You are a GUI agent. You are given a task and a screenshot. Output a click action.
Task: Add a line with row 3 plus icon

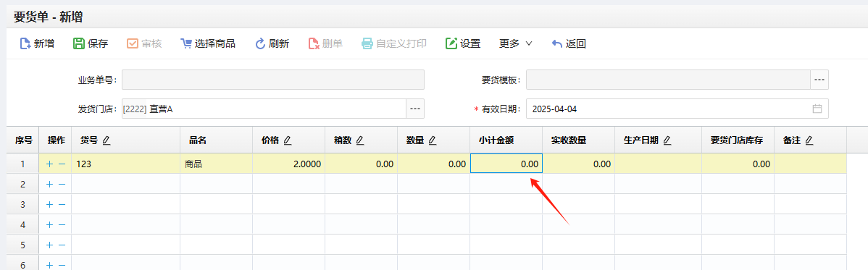49,204
